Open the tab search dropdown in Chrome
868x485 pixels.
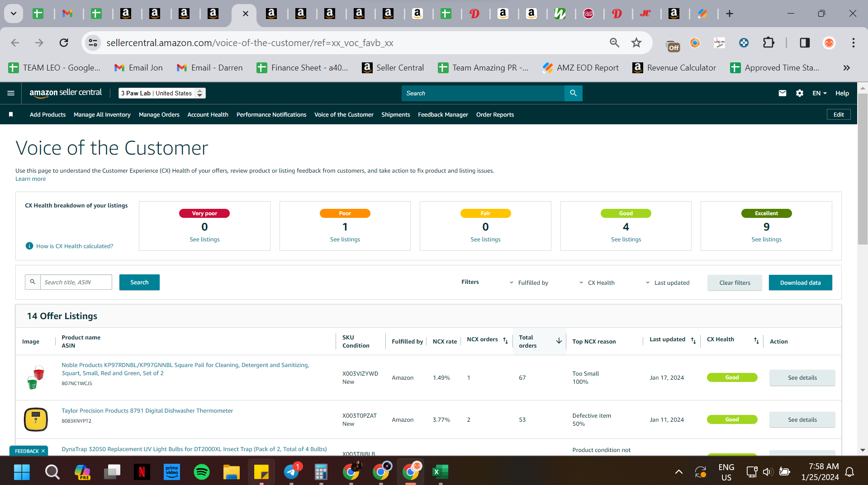14,14
